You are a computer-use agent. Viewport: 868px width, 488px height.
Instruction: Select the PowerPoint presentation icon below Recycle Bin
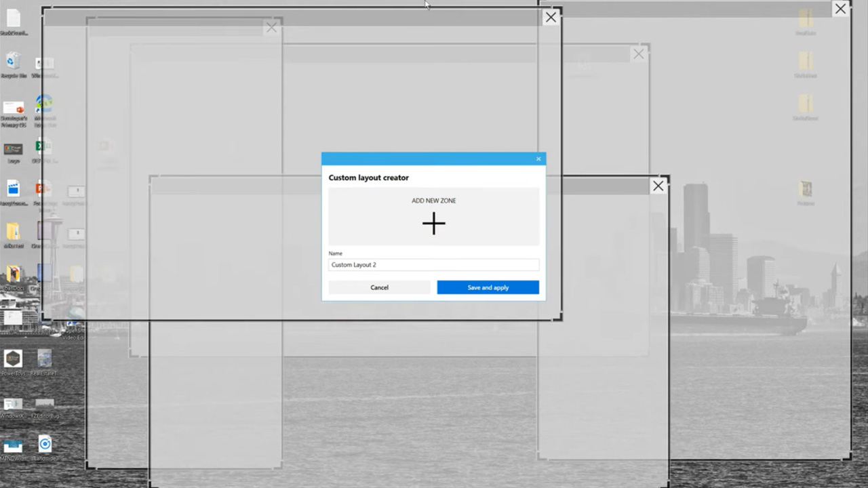point(13,108)
